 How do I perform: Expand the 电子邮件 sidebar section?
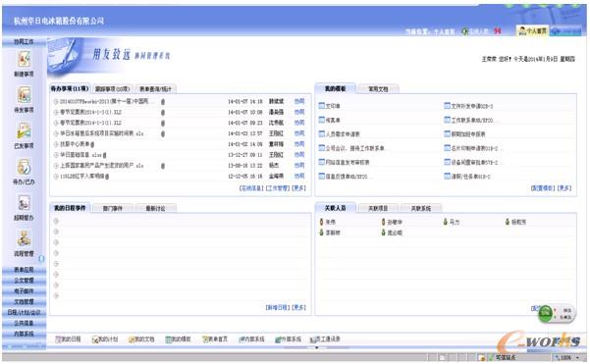[24, 291]
